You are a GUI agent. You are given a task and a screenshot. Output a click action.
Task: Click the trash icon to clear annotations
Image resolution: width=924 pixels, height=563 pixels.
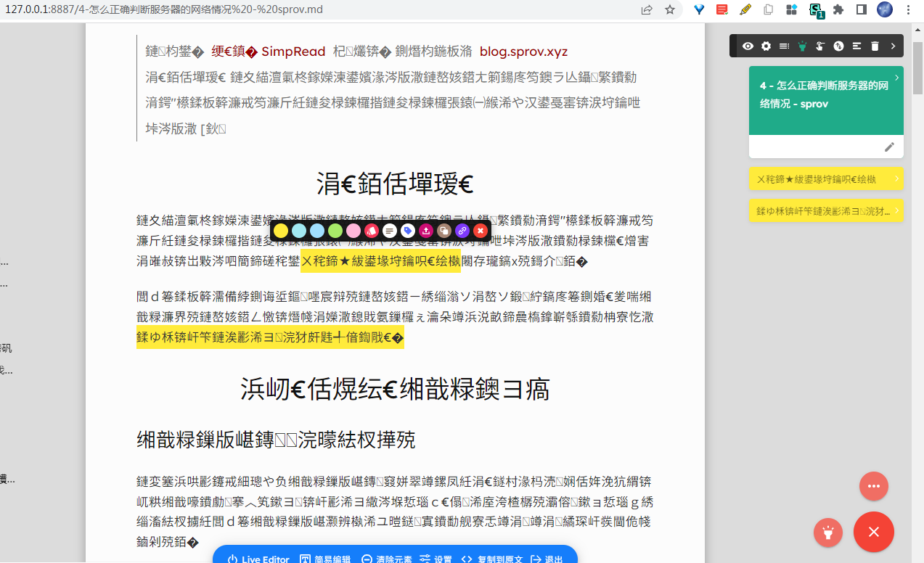click(x=873, y=46)
